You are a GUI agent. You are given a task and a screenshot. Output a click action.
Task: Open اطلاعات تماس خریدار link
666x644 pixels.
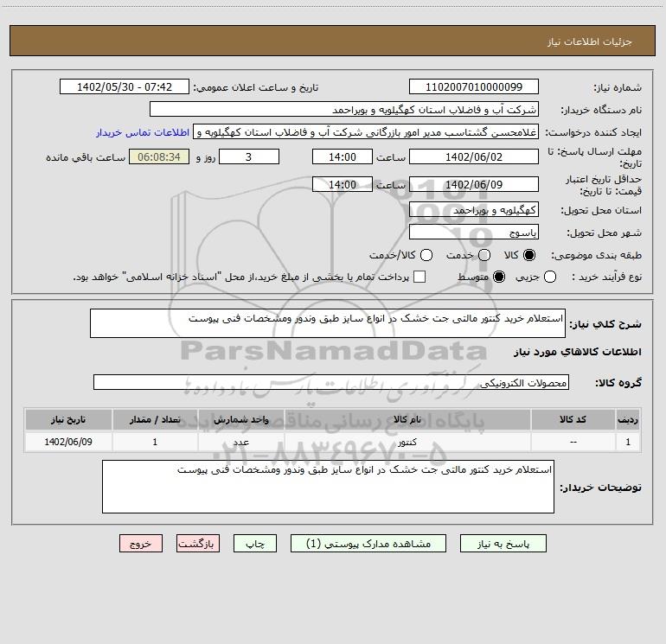pos(143,132)
